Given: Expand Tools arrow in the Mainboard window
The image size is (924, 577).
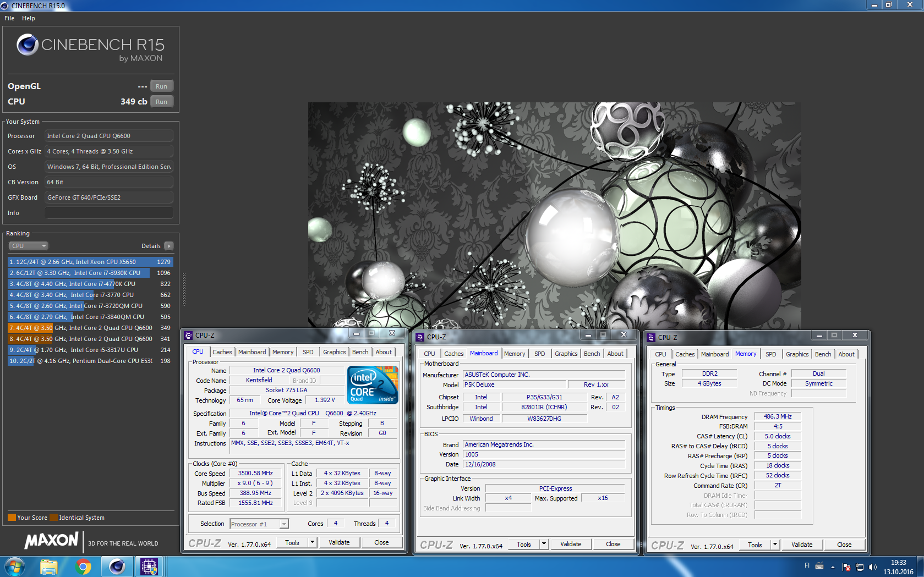Looking at the screenshot, I should (x=544, y=544).
